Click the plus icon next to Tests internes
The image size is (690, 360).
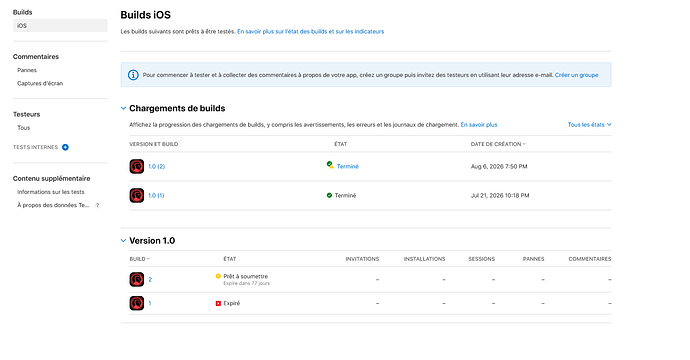tap(65, 147)
